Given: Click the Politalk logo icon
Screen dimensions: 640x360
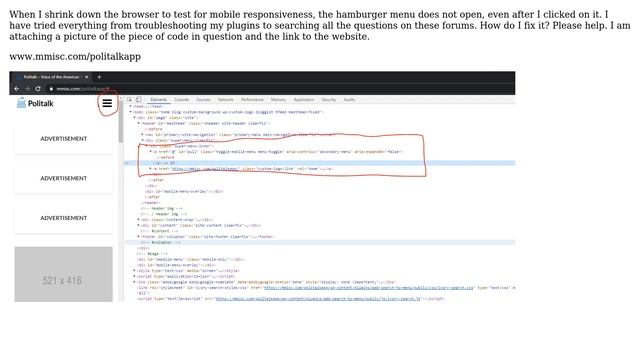Looking at the screenshot, I should [21, 103].
